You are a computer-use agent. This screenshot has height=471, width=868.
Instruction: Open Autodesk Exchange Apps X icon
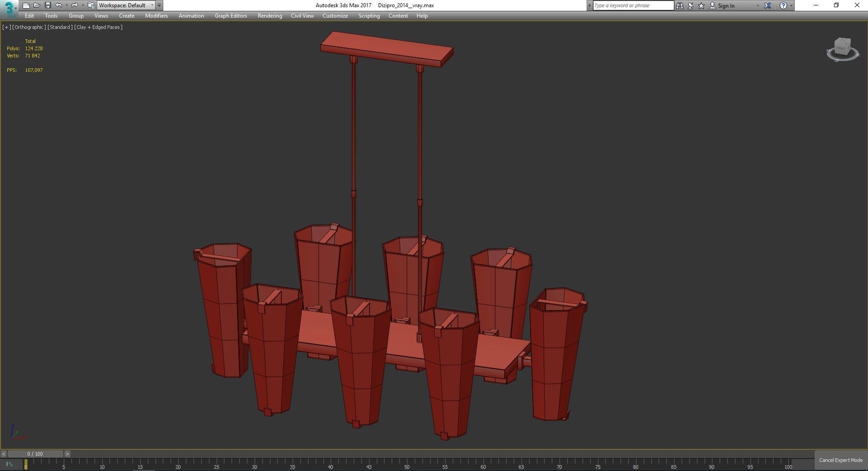click(x=768, y=5)
